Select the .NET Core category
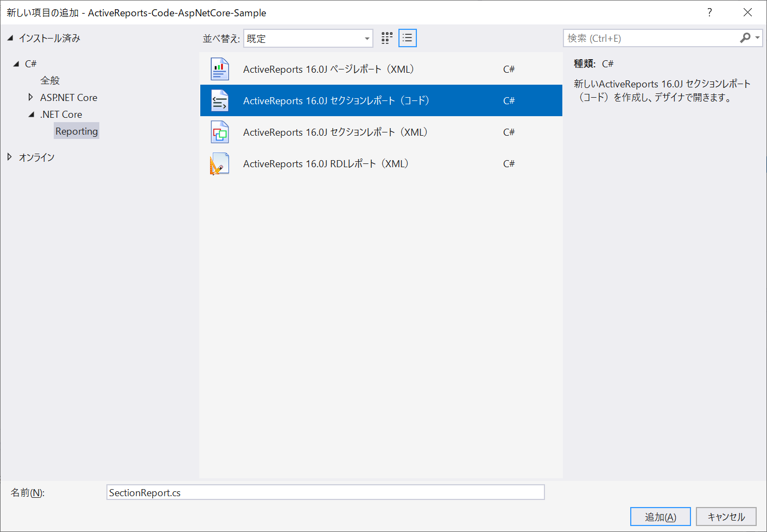The height and width of the screenshot is (532, 767). pos(61,115)
